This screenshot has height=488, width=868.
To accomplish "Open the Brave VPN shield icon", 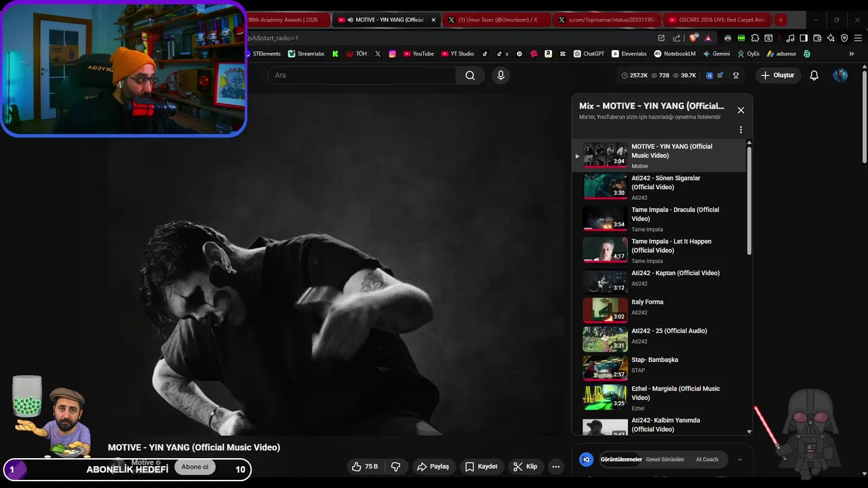I will [x=844, y=38].
